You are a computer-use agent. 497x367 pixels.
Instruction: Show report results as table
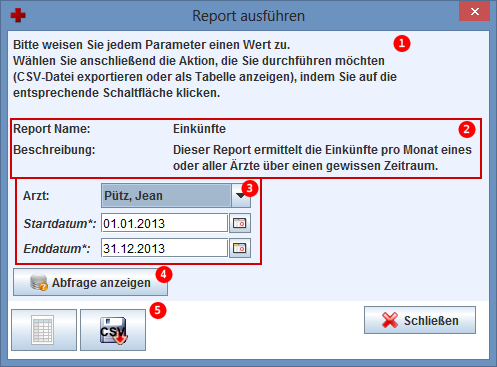[x=44, y=330]
